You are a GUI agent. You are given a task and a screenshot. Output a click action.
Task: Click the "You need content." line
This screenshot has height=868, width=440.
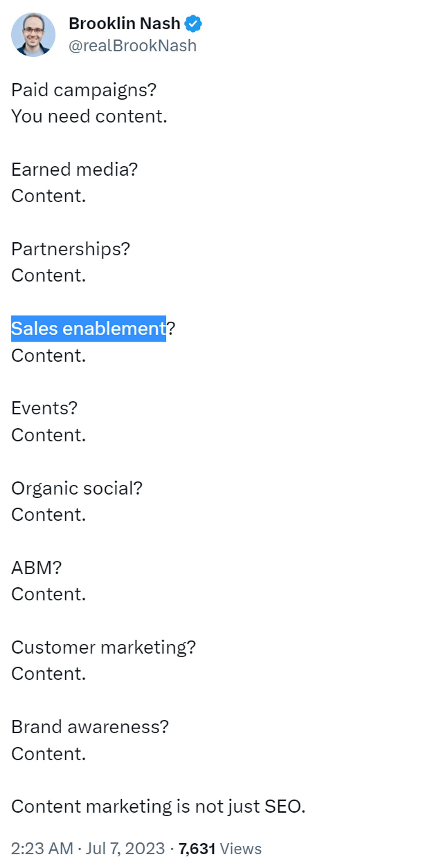tap(89, 117)
